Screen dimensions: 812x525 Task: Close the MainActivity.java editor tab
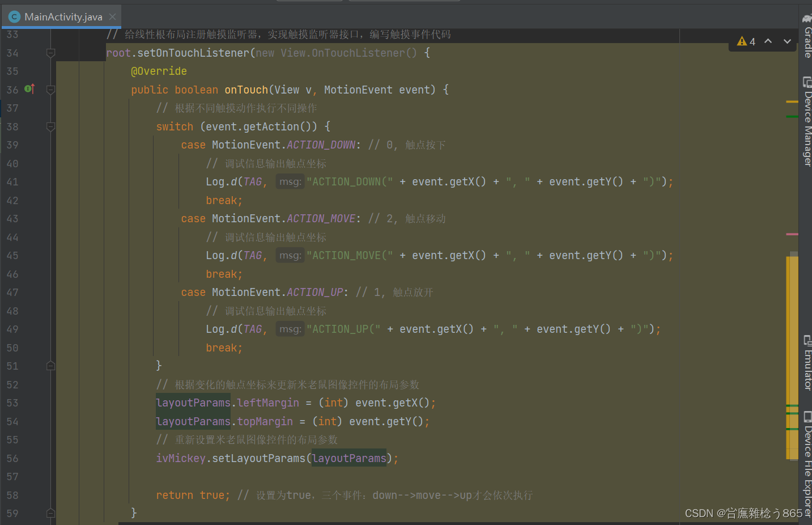112,16
